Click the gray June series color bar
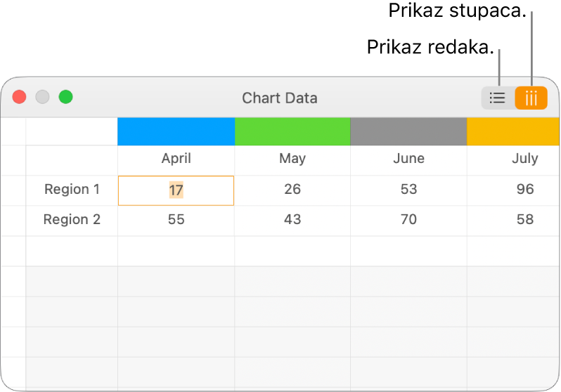Image resolution: width=561 pixels, height=392 pixels. tap(408, 132)
